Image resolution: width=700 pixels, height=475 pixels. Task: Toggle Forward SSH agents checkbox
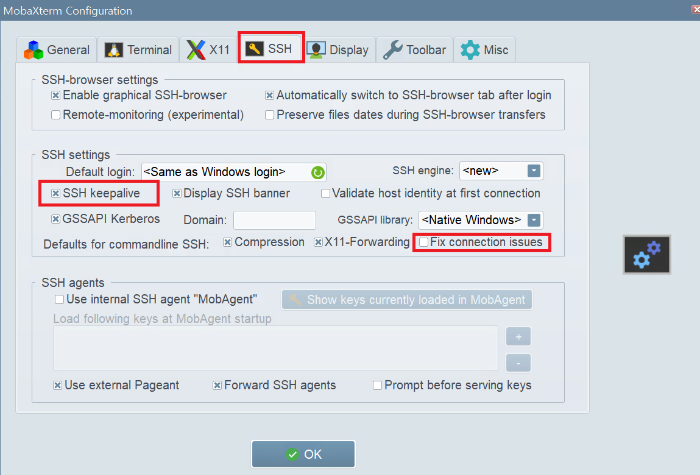[217, 385]
